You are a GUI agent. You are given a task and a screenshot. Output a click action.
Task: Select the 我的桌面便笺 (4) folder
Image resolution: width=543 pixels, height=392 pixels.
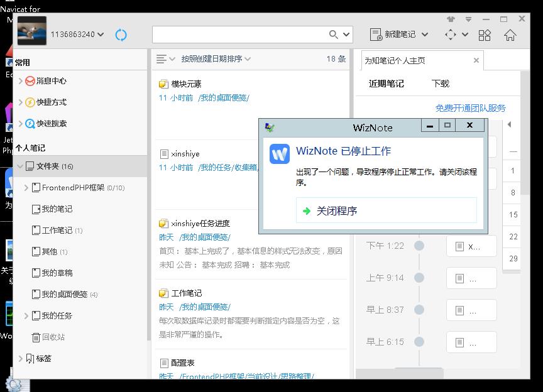[x=65, y=295]
